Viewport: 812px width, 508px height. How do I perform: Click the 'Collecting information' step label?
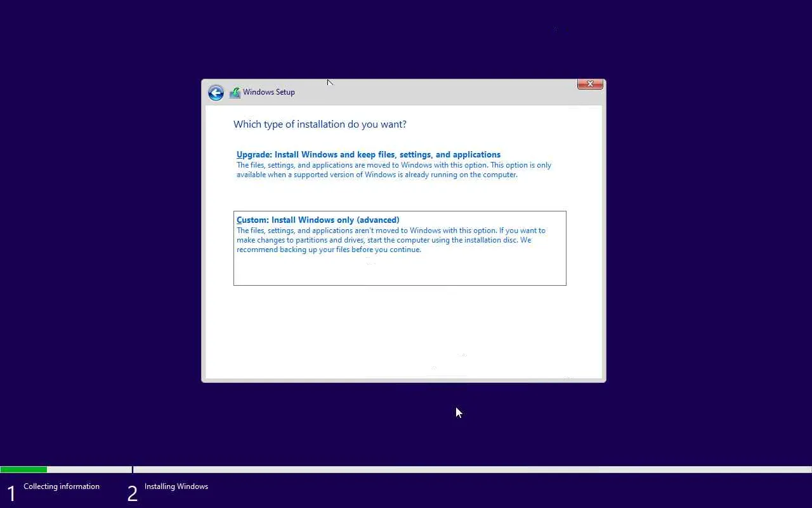(62, 486)
